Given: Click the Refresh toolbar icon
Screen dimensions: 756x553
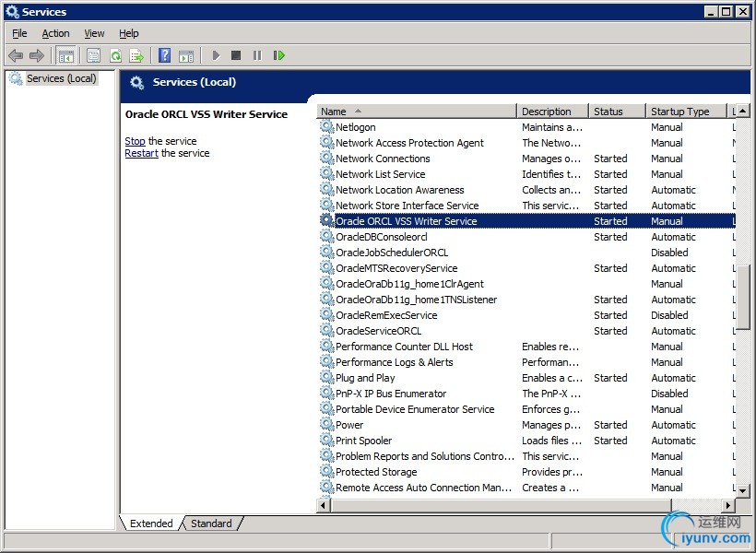Looking at the screenshot, I should 116,56.
